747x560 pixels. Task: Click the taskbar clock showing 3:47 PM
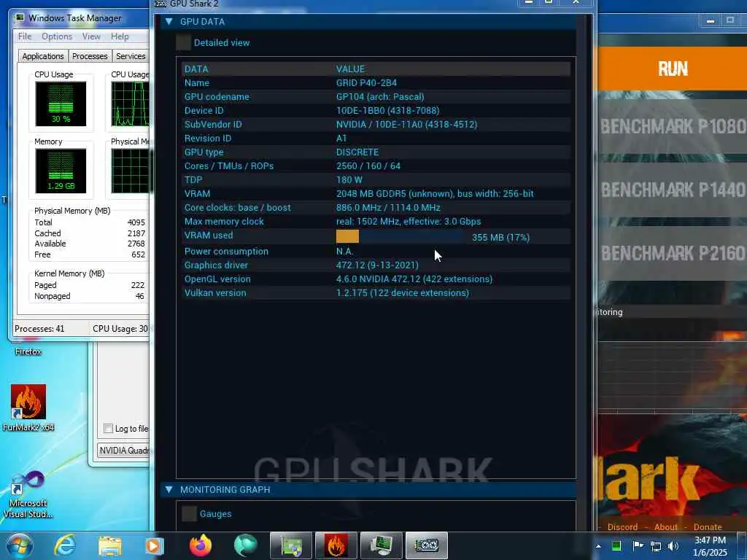click(710, 546)
